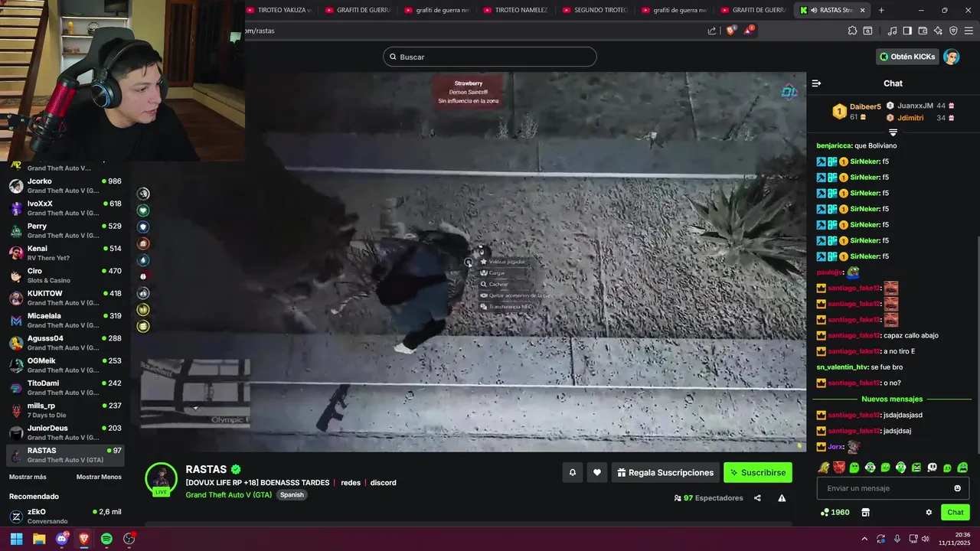980x551 pixels.
Task: Open the Brave Wallet icon
Action: [923, 31]
